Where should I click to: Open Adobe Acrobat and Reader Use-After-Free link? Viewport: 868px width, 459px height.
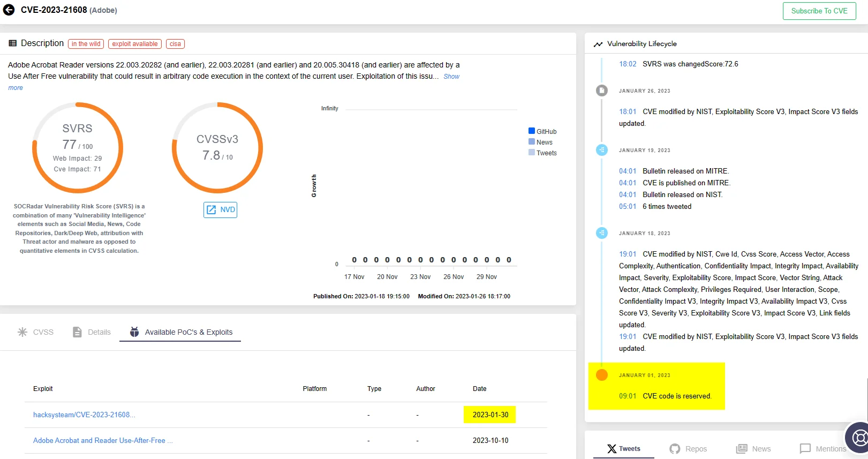(x=103, y=440)
